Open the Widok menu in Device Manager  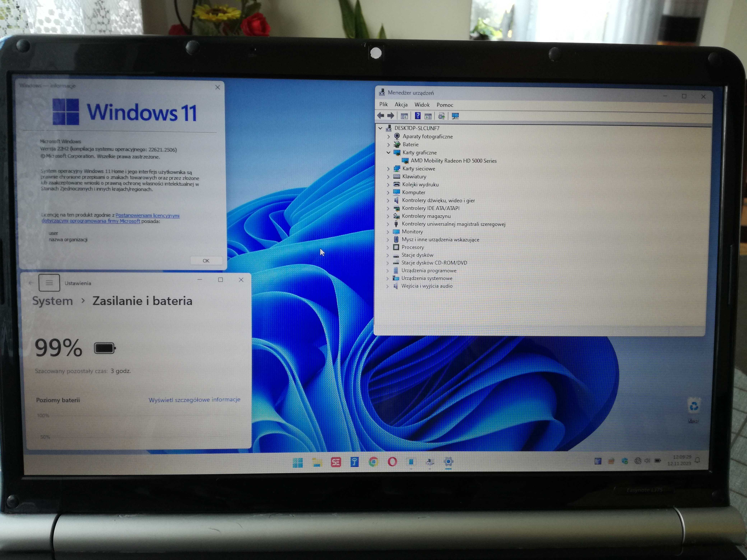coord(422,105)
